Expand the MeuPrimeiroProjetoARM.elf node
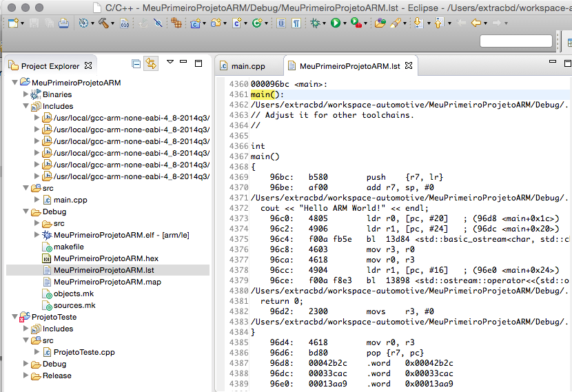 [x=37, y=234]
